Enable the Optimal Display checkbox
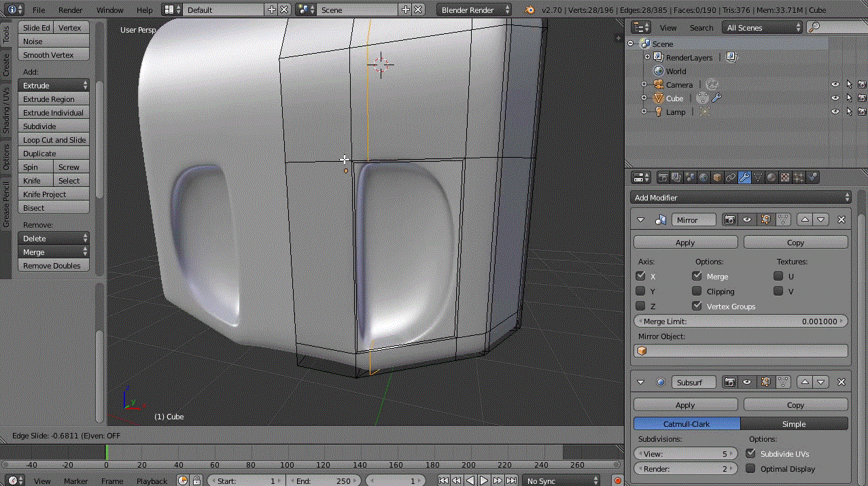Image resolution: width=868 pixels, height=486 pixels. tap(751, 468)
